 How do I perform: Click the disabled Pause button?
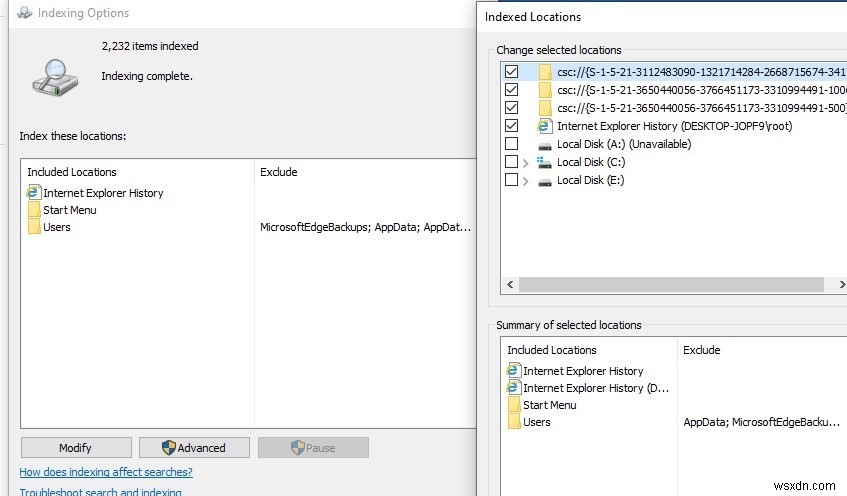313,447
